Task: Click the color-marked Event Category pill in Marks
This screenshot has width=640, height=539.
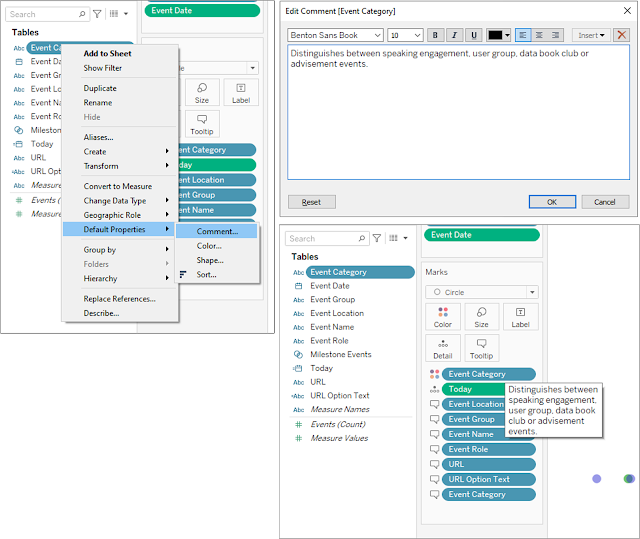Action: pos(489,374)
